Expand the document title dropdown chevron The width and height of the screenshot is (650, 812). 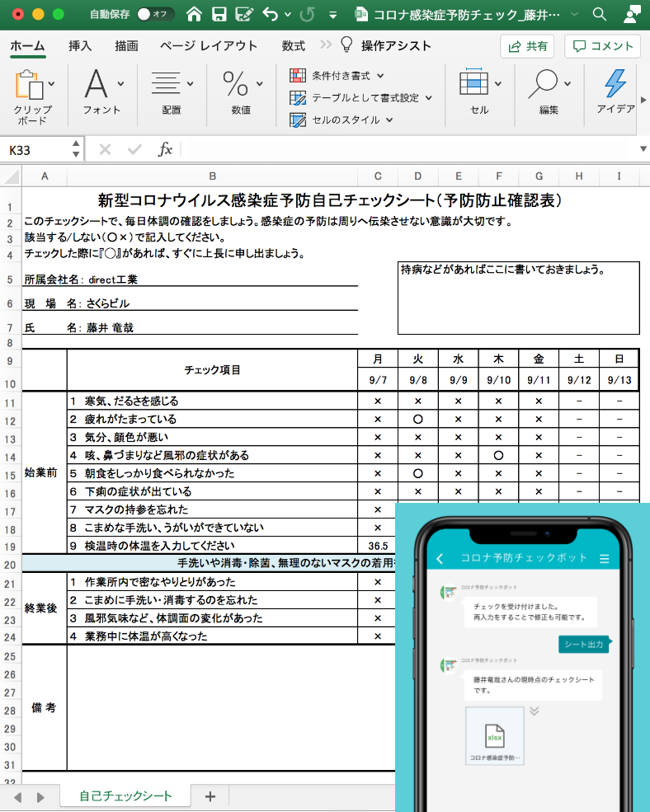coord(574,15)
